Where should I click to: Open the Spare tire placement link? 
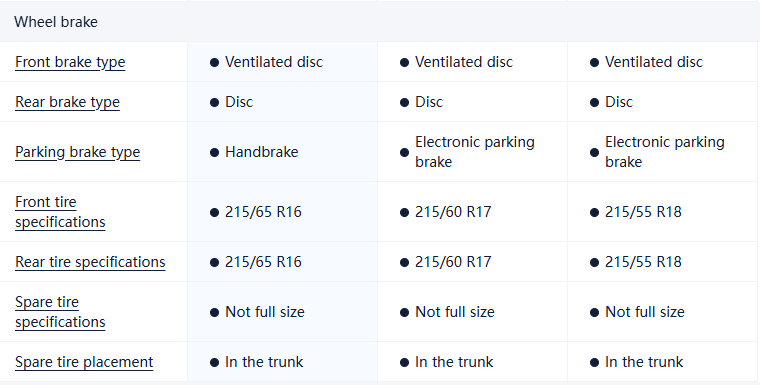click(x=84, y=362)
